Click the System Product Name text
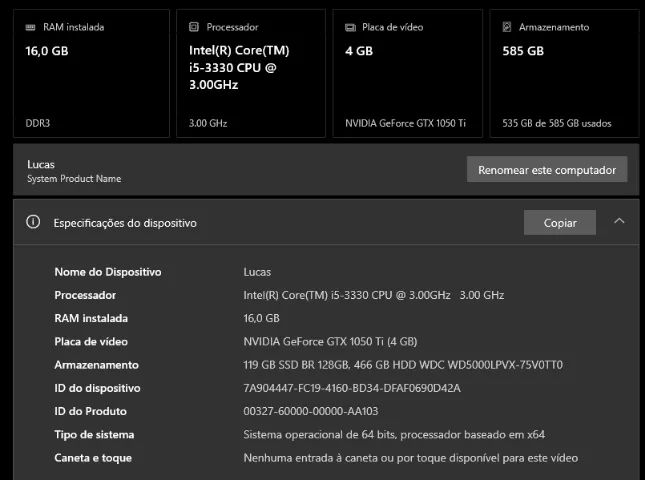Viewport: 645px width, 480px height. tap(74, 179)
